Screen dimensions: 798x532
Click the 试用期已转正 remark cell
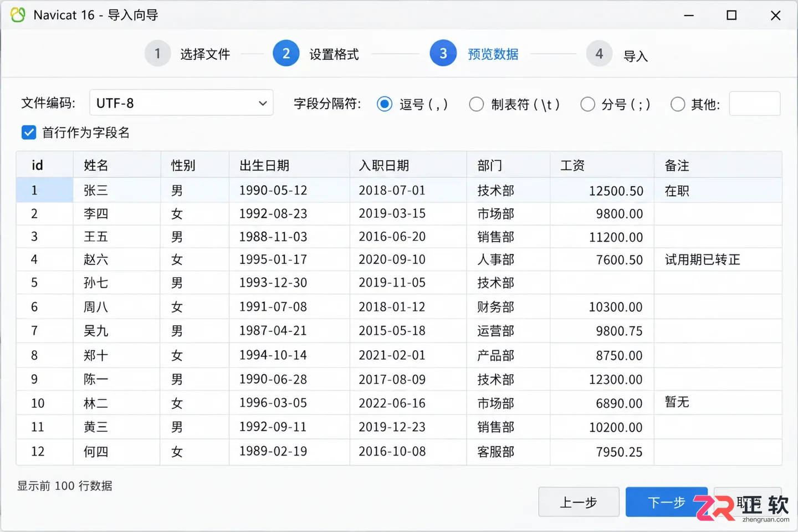pos(718,259)
